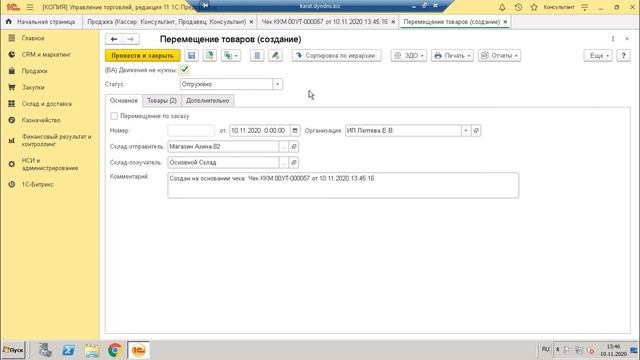Open the ЭДО dropdown menu
The image size is (640, 360).
[x=409, y=56]
